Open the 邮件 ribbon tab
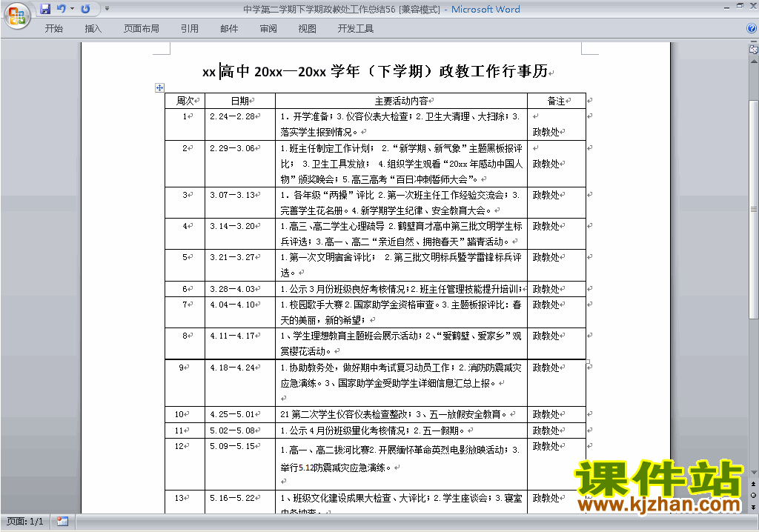This screenshot has height=532, width=759. pyautogui.click(x=229, y=29)
